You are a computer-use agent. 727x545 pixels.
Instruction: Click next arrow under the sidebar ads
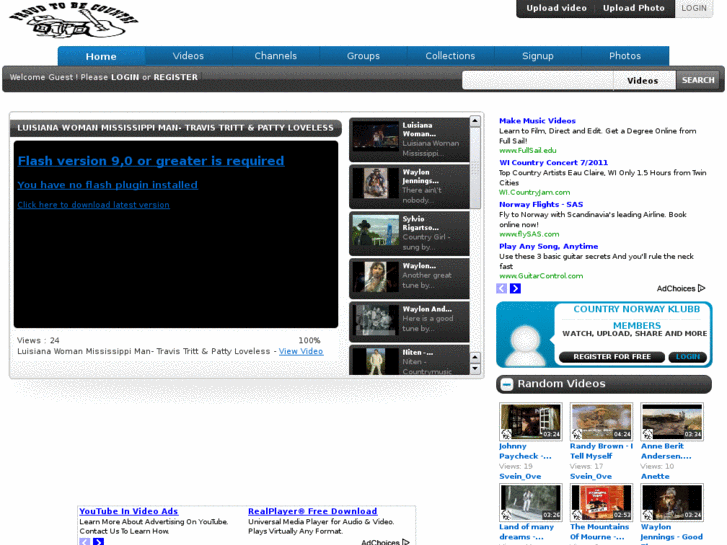(515, 289)
